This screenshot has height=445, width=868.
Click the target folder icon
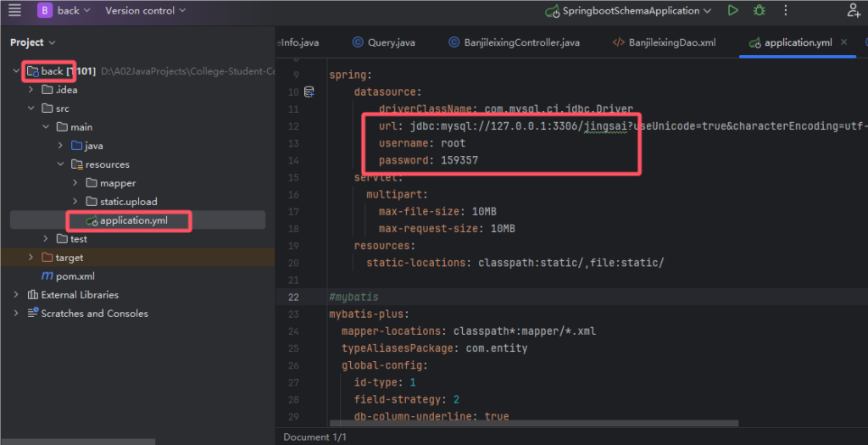47,258
